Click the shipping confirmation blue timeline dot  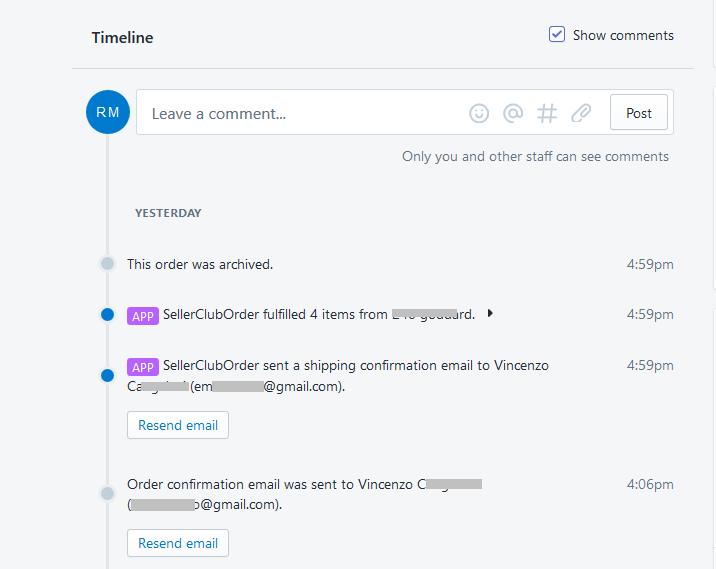[108, 375]
